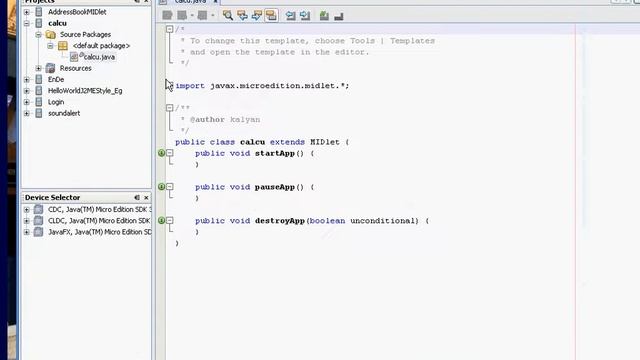Toggle Highlight Search in editor toolbar
This screenshot has height=360, width=640.
click(x=271, y=16)
